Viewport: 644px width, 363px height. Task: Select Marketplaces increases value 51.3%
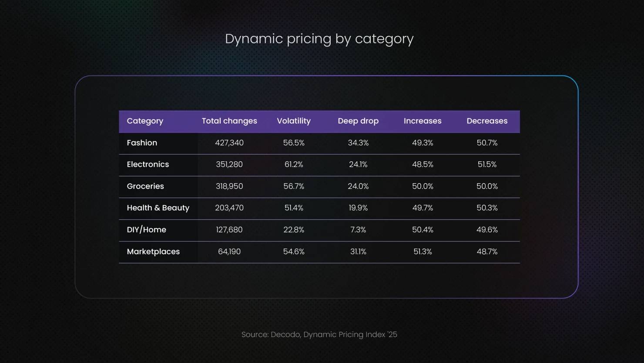coord(423,252)
